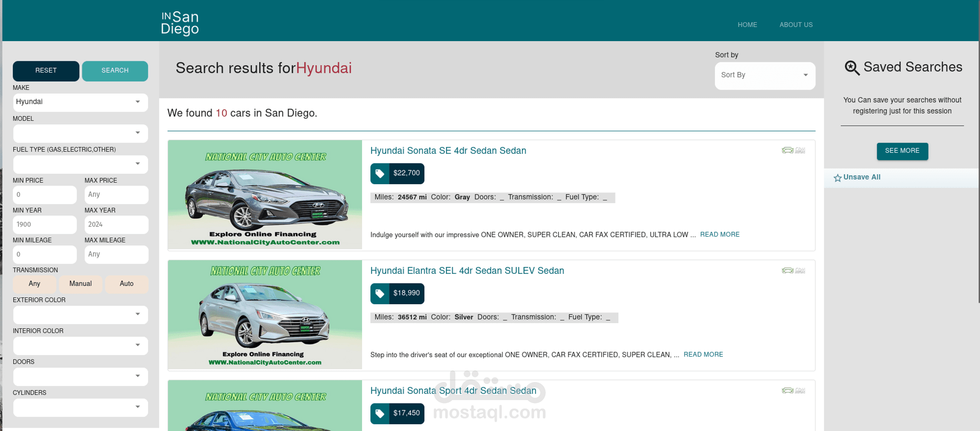Open the Sort By dropdown
The width and height of the screenshot is (980, 431).
click(765, 75)
